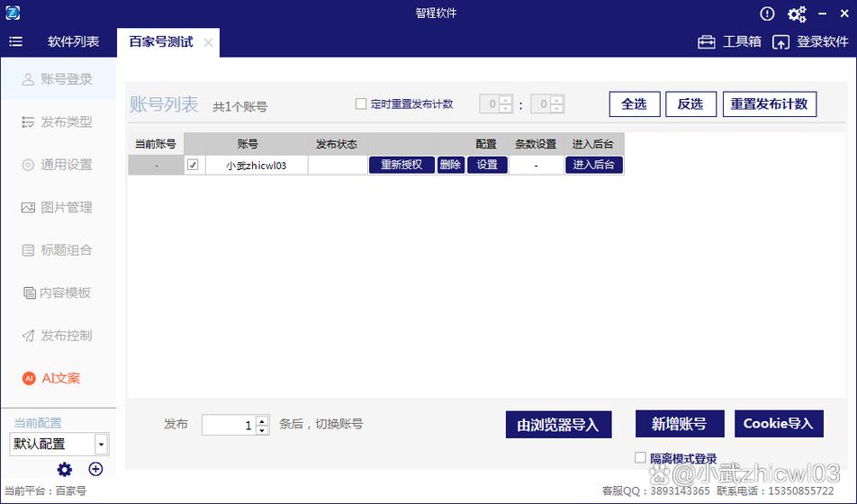
Task: Increase the publish count stepper
Action: 262,420
